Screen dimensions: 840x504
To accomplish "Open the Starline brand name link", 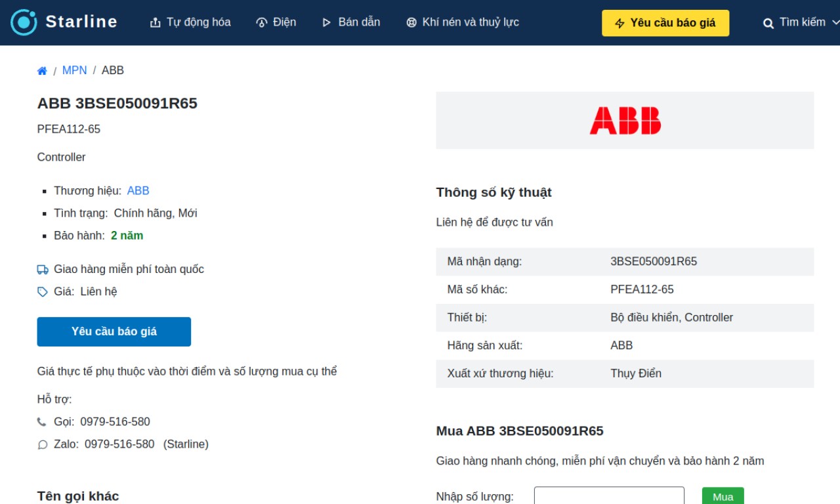I will [81, 22].
